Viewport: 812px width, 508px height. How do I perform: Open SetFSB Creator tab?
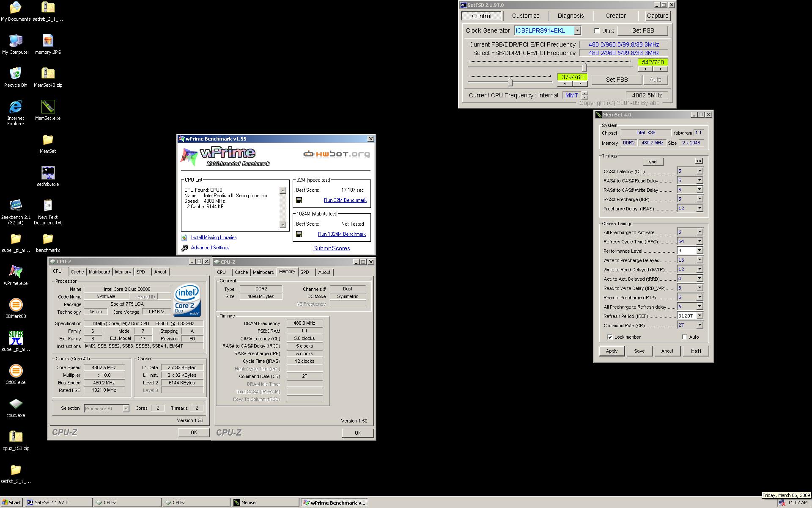(x=615, y=16)
